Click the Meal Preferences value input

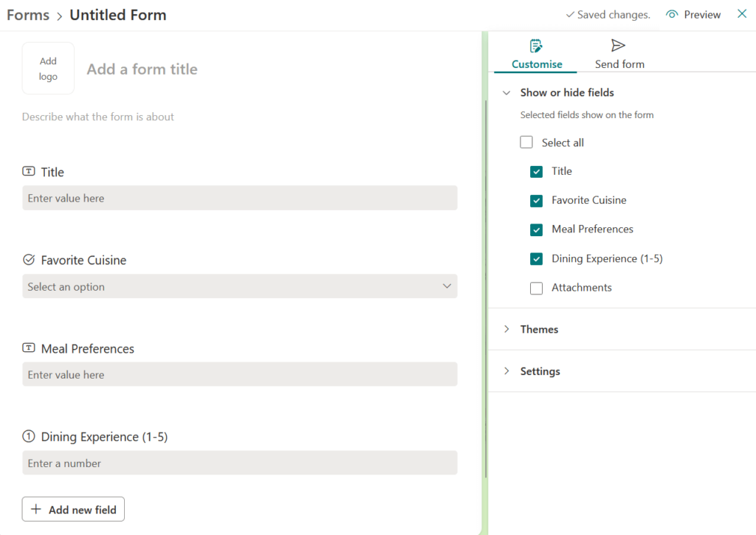[x=240, y=374]
